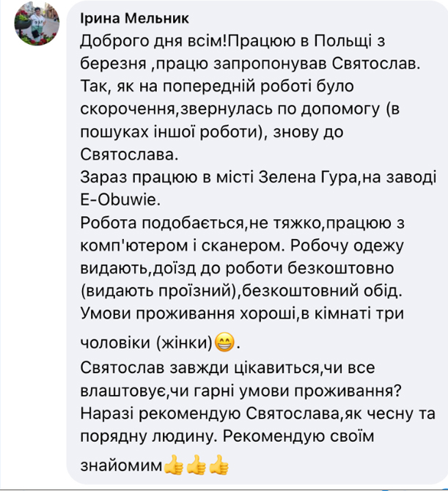Click the middle thumbs-up emoji

[196, 465]
